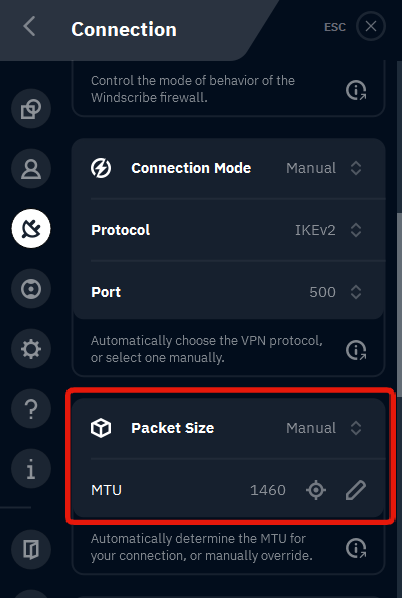The height and width of the screenshot is (598, 402).
Task: Open R.O.B.E.R.T. face icon in sidebar
Action: pyautogui.click(x=31, y=289)
